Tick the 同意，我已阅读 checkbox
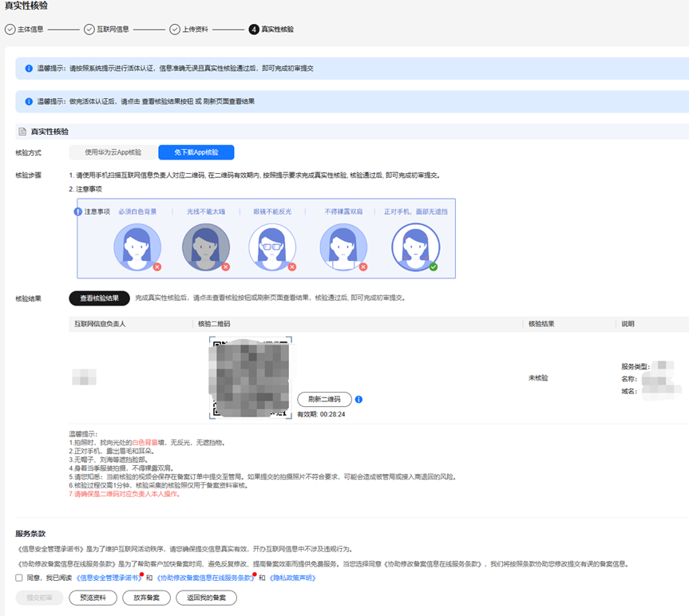 tap(19, 578)
